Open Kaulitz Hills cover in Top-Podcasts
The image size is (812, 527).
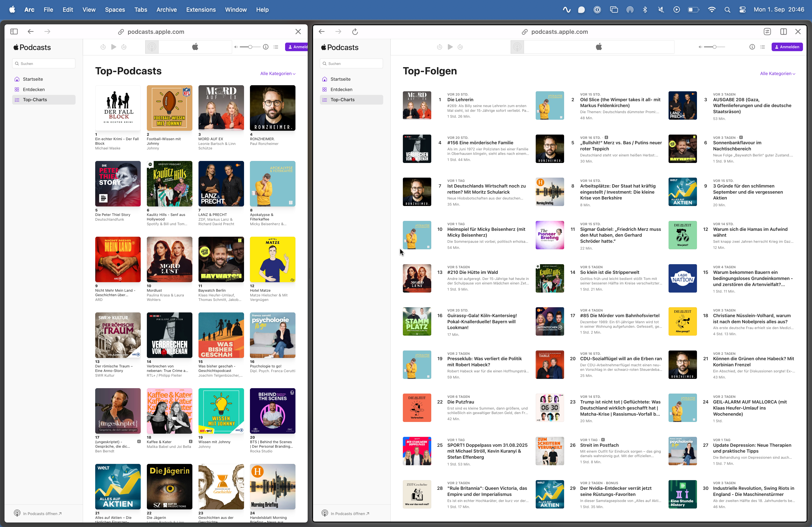tap(170, 183)
